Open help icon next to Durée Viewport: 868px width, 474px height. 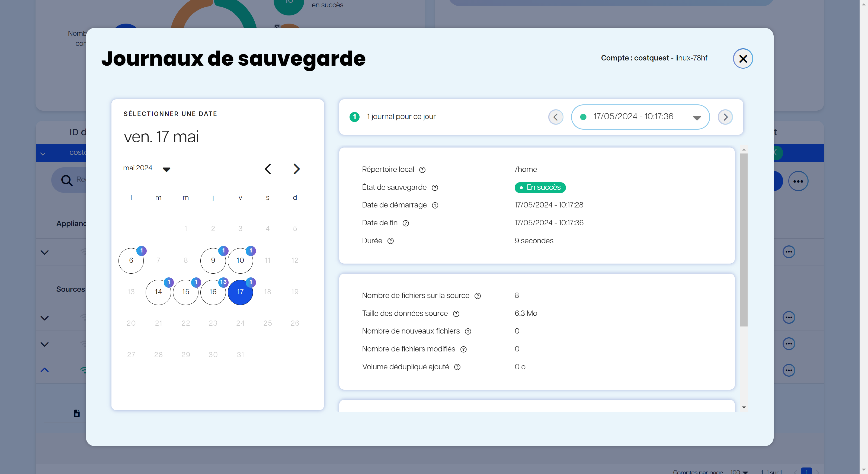pyautogui.click(x=390, y=241)
